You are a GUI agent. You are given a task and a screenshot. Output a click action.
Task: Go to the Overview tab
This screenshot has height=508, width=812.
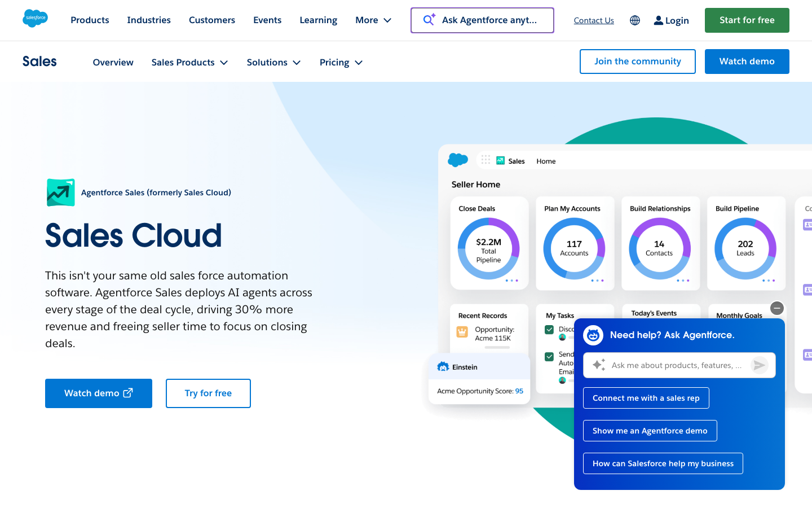(113, 62)
